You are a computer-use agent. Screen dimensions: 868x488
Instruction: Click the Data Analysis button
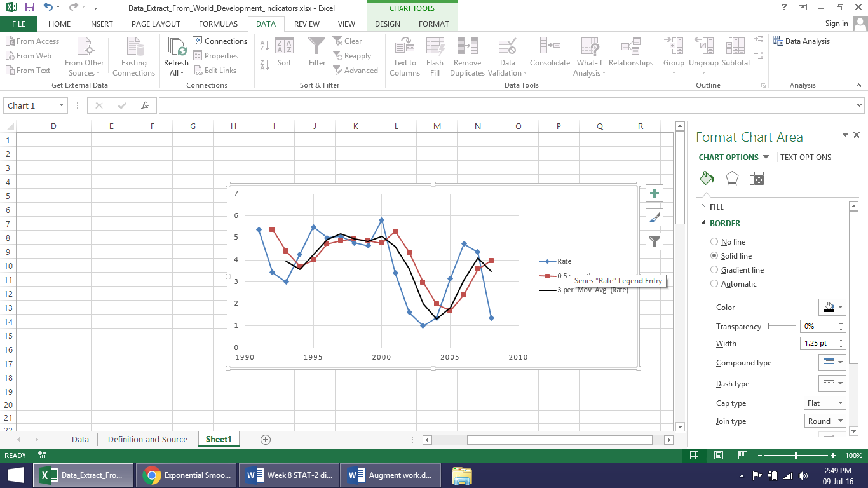pyautogui.click(x=802, y=41)
